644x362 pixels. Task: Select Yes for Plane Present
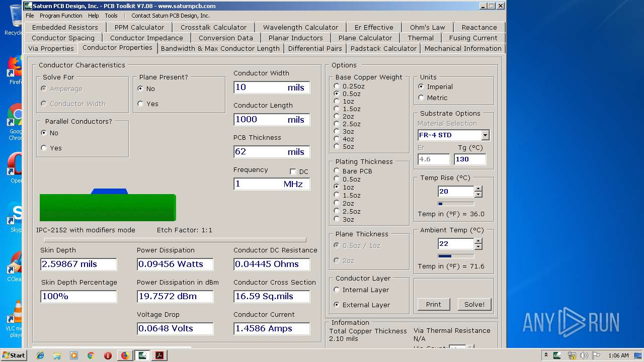tap(148, 104)
